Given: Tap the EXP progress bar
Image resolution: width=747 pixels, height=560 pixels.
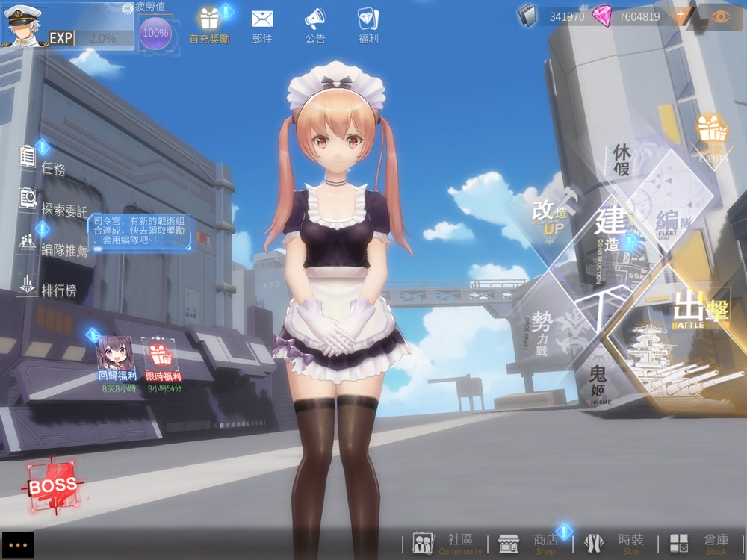Looking at the screenshot, I should pos(92,38).
